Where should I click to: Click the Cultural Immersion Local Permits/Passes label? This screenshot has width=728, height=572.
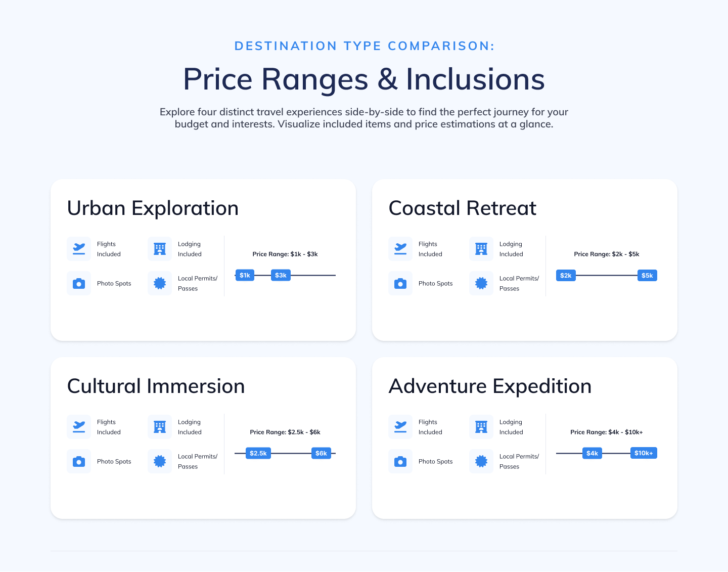pos(197,461)
